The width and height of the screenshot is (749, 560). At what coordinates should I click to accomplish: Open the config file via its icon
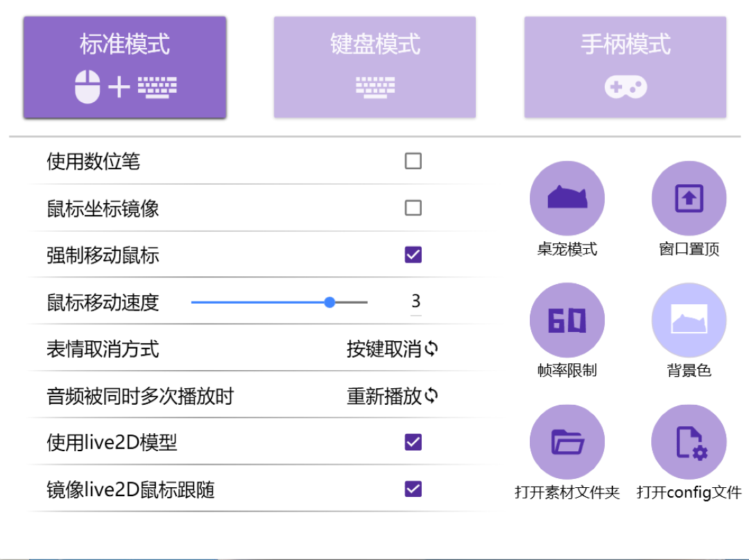(689, 441)
